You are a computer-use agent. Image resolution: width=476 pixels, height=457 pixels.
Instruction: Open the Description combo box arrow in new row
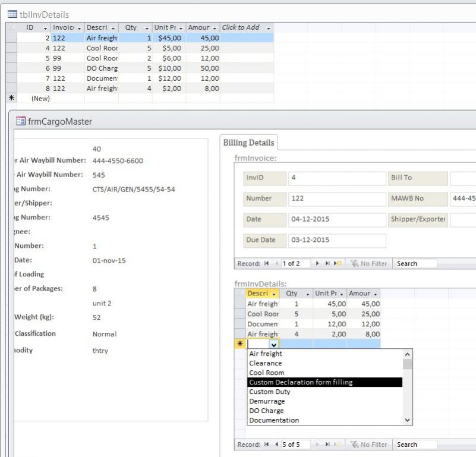(273, 344)
